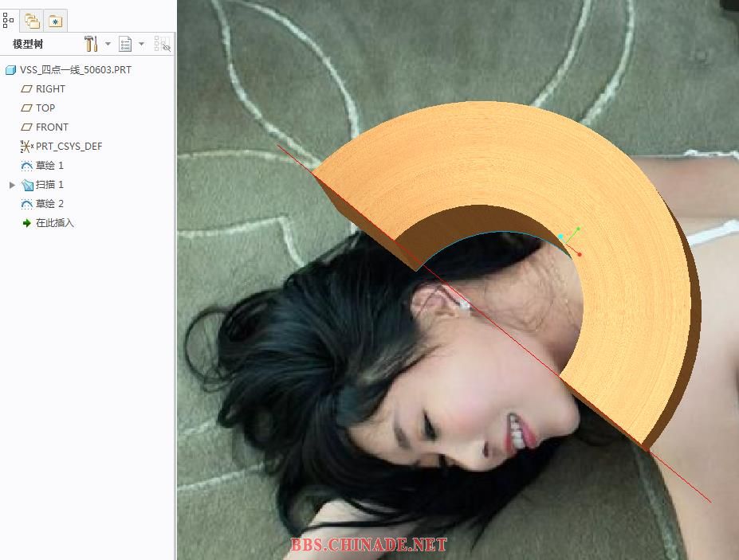Select PRT_CSYS_DEF coordinate system
The image size is (739, 560).
69,147
